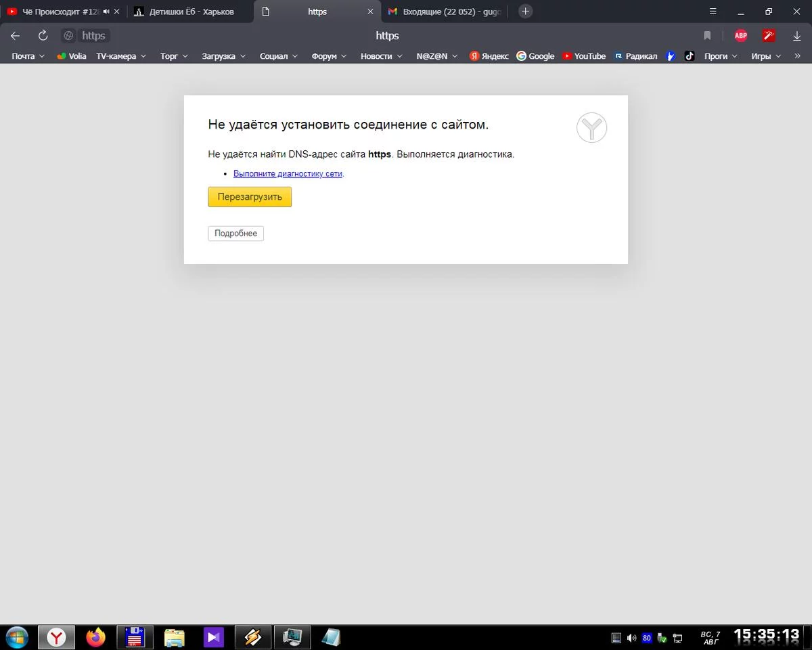The height and width of the screenshot is (650, 812).
Task: Open the ABP Adblock Plus extension
Action: pyautogui.click(x=741, y=36)
